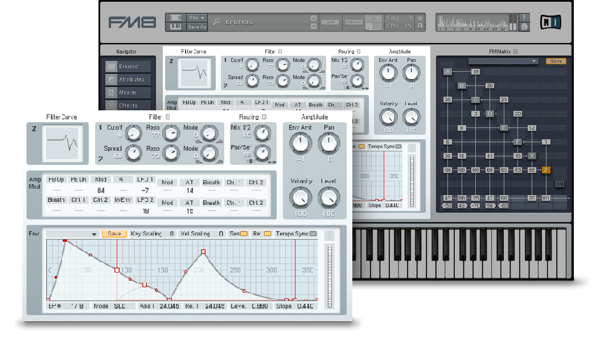592x364 pixels.
Task: Click the link icon above enlarged envelope zoom slider
Action: coord(330,235)
